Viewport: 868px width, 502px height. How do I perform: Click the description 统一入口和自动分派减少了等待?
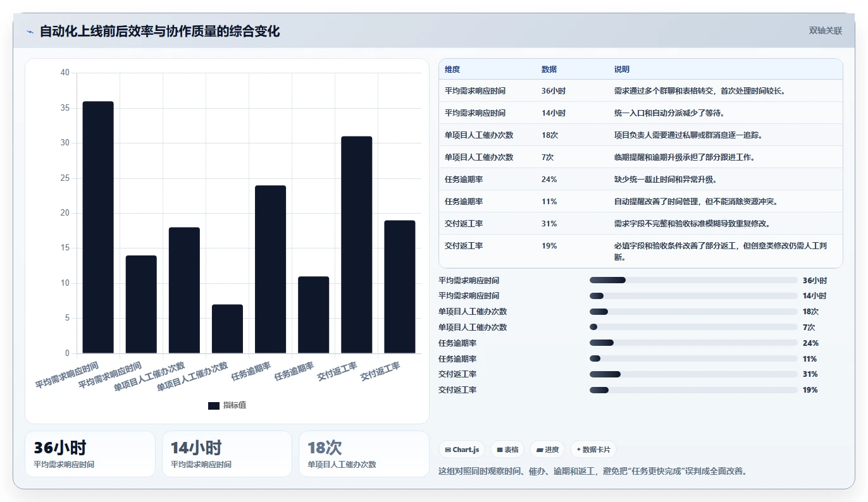[x=669, y=113]
